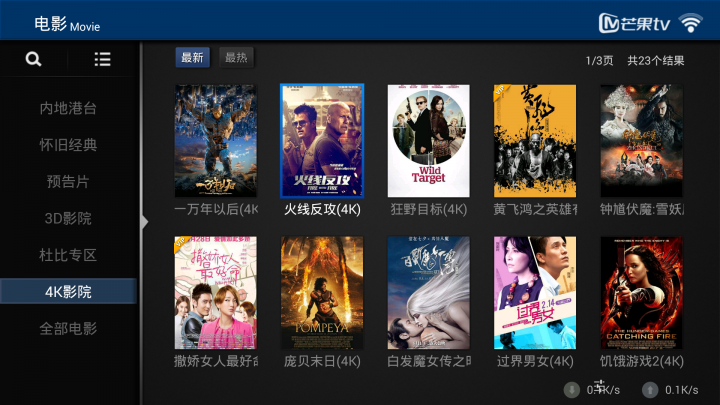The height and width of the screenshot is (405, 720).
Task: Tap the download speed arrow icon
Action: (572, 390)
